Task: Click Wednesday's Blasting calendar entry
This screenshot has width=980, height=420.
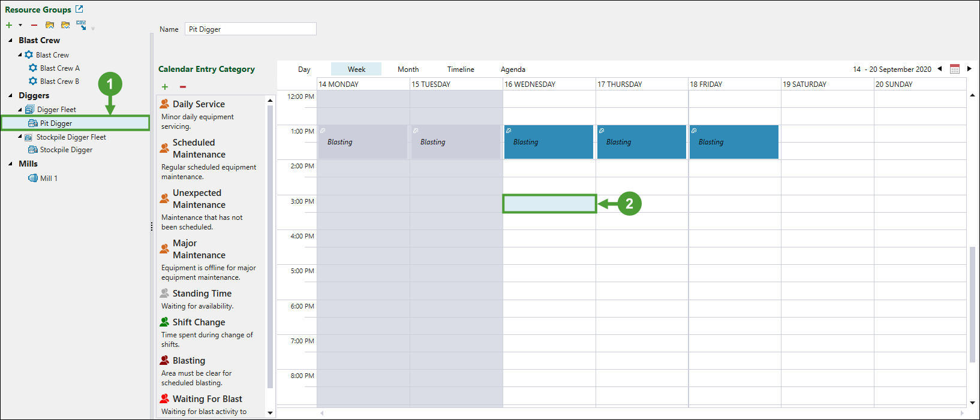Action: [x=548, y=142]
